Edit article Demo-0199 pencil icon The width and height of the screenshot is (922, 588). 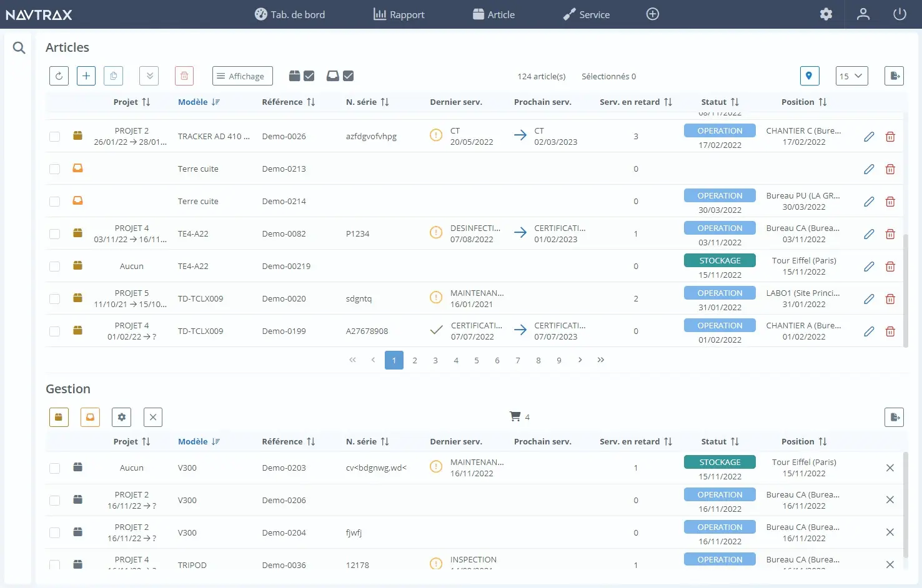(x=869, y=331)
